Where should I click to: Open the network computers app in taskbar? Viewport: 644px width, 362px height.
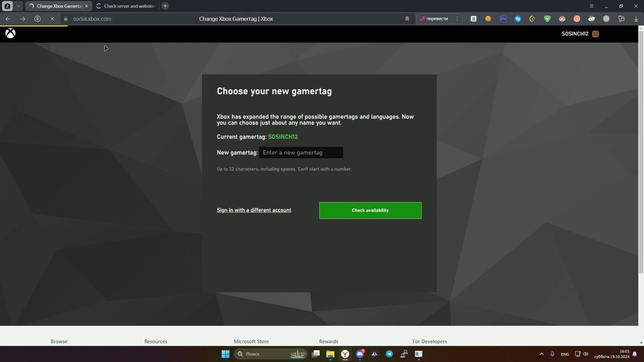(404, 354)
